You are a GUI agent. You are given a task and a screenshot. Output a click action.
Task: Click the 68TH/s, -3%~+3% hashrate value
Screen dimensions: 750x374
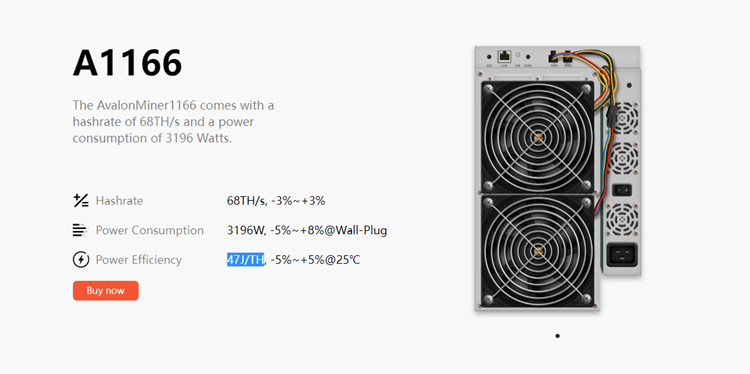coord(276,201)
